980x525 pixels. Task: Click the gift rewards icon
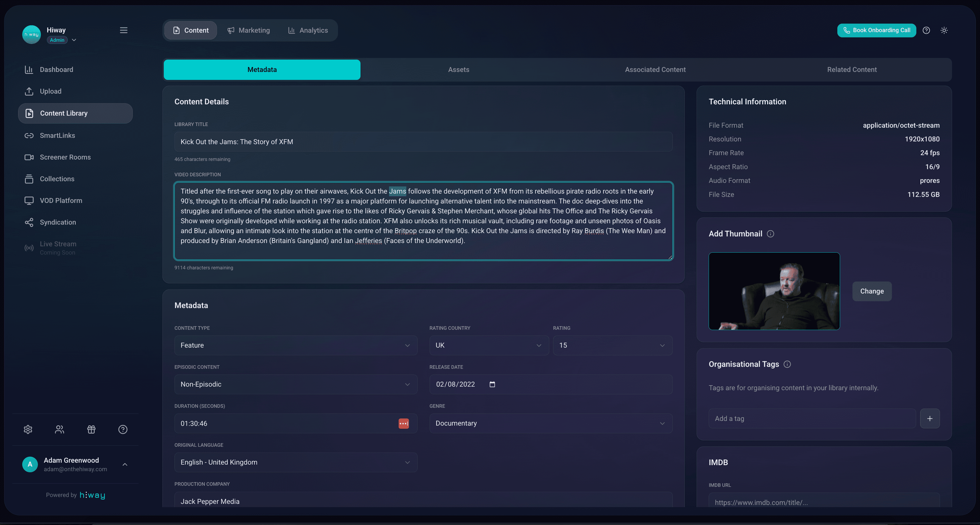(x=91, y=429)
